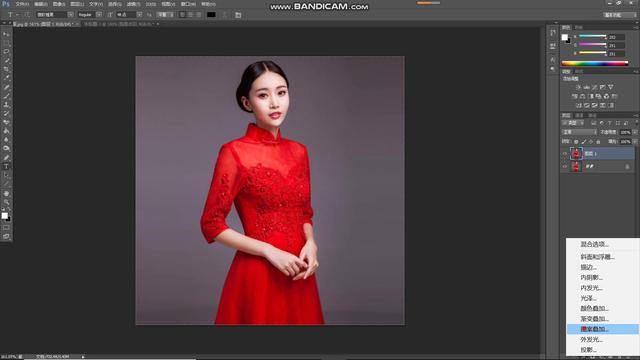Open the 滤镜 menu
Image resolution: width=640 pixels, height=360 pixels.
tap(133, 4)
